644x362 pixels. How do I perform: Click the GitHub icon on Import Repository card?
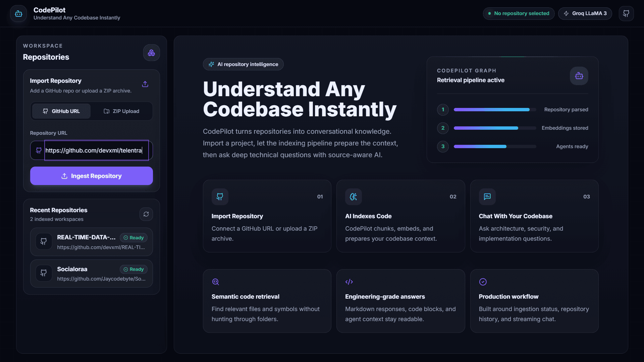(220, 197)
